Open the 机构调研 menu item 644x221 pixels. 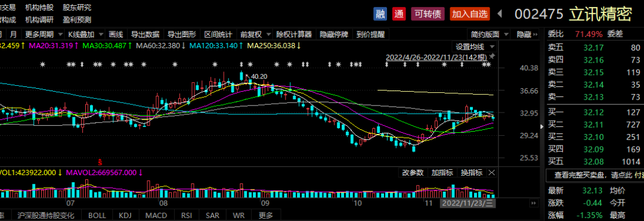click(39, 20)
